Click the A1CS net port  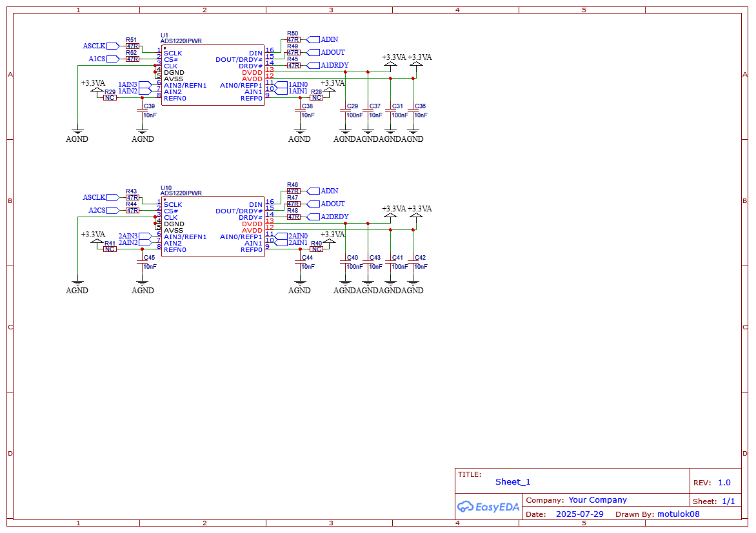pyautogui.click(x=104, y=59)
